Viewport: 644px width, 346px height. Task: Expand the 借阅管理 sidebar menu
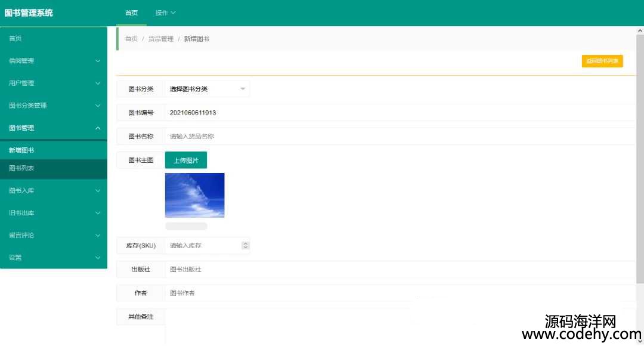tap(54, 61)
